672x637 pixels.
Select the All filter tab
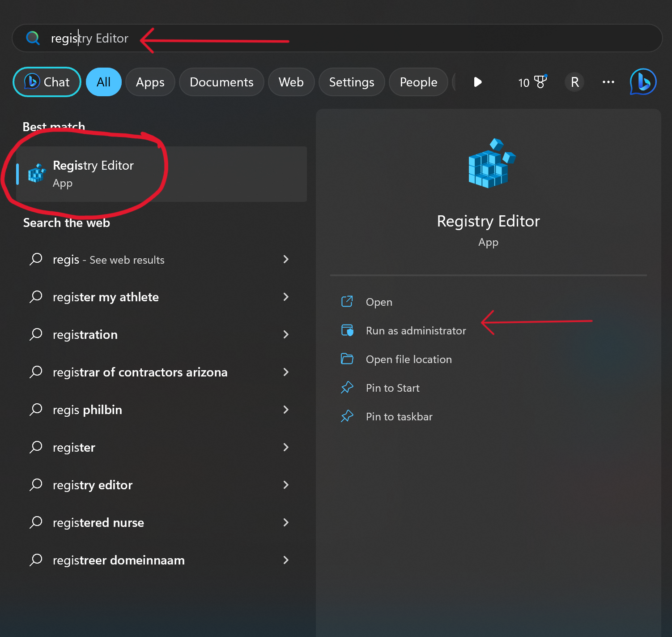[103, 82]
